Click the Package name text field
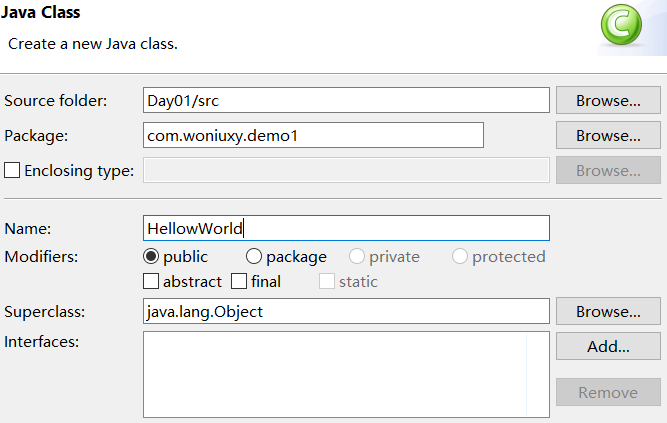 [x=313, y=135]
